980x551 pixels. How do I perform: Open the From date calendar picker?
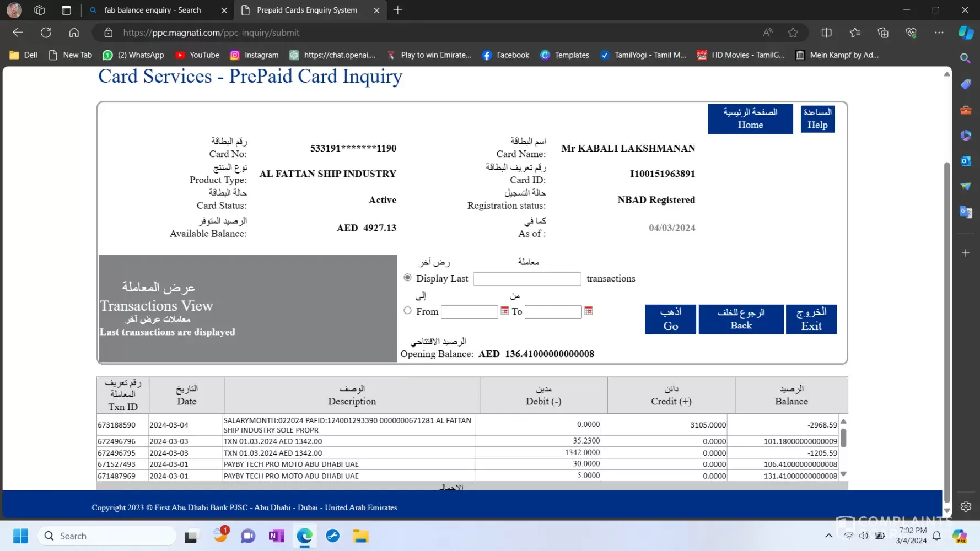click(504, 311)
